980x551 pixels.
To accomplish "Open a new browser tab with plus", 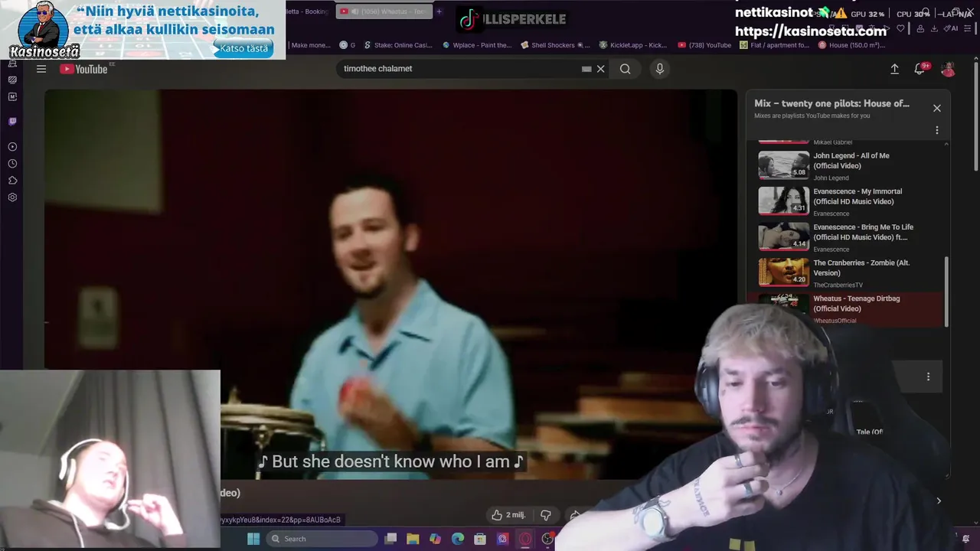I will pos(439,11).
